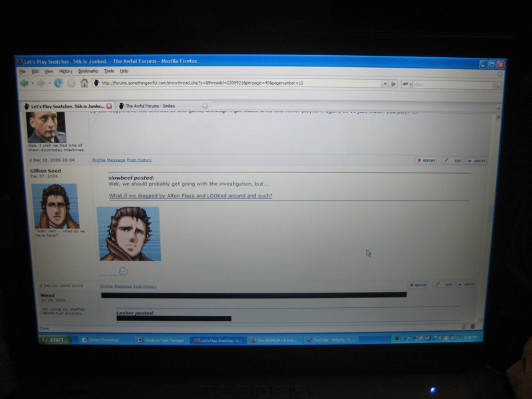Click Mead username

47,295
